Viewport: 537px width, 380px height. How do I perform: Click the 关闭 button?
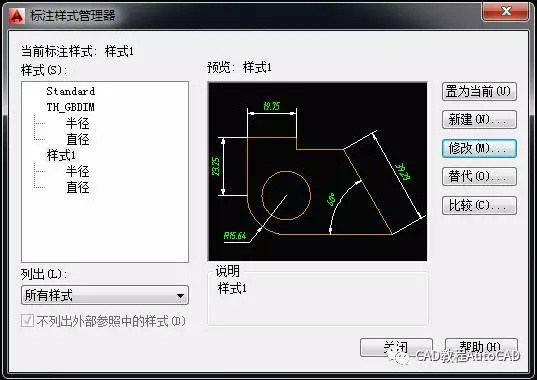pos(396,348)
